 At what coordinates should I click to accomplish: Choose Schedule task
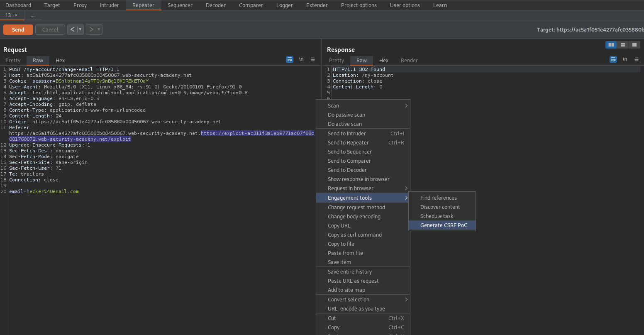(442, 216)
